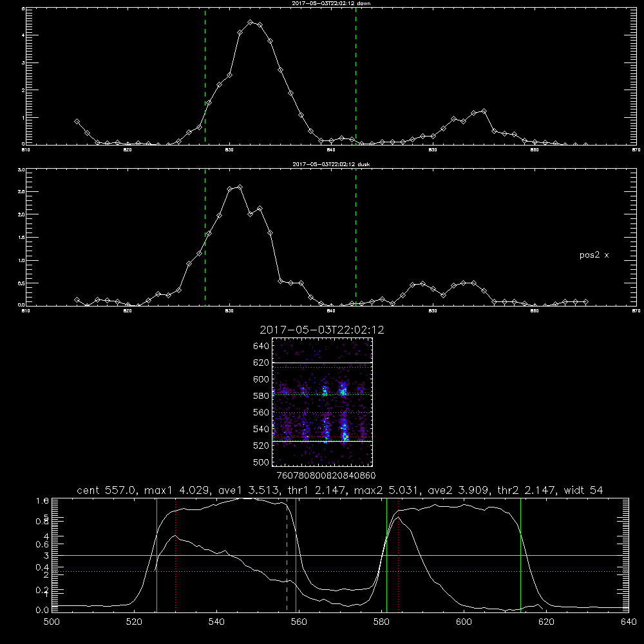
Task: Click the first diamond point of dawn curve
Action: click(77, 122)
